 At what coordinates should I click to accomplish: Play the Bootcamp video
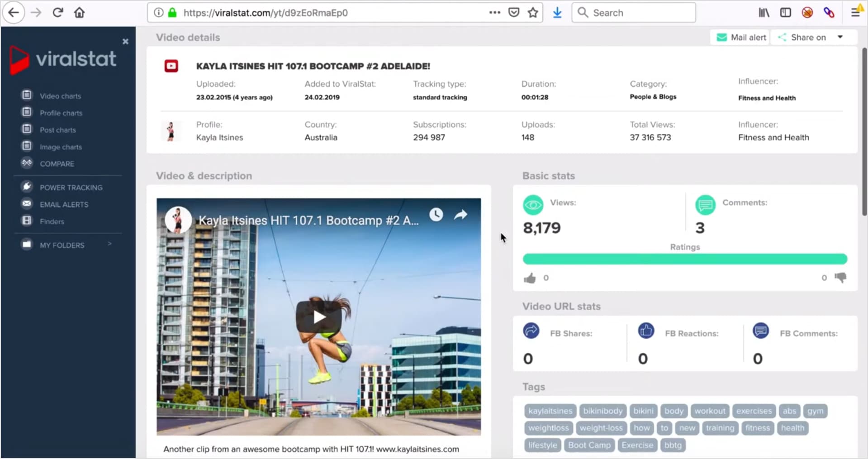point(318,317)
